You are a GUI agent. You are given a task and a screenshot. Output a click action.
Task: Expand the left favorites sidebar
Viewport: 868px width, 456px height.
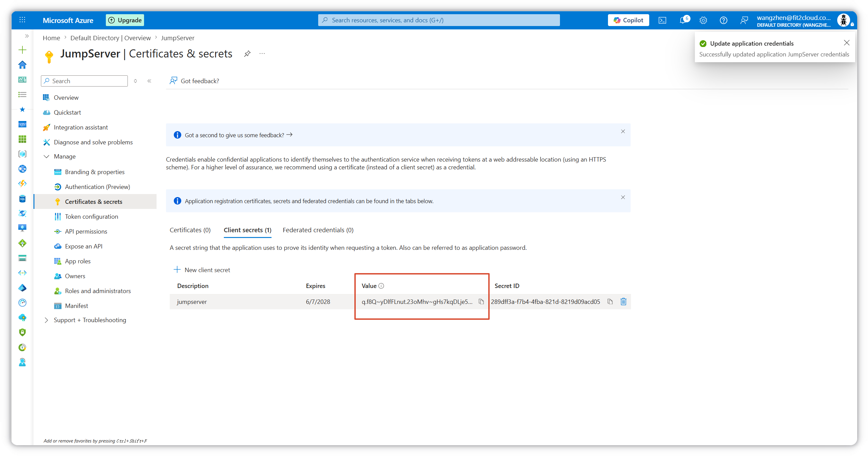[x=27, y=36]
